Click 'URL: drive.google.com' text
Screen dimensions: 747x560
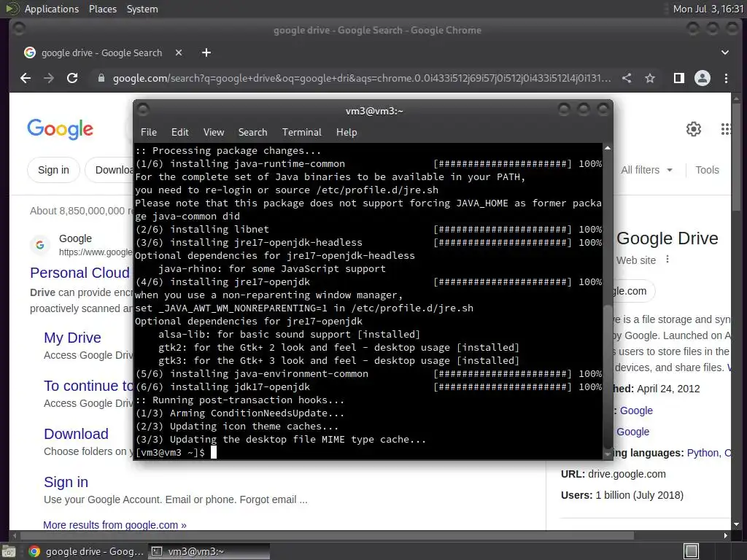point(613,474)
